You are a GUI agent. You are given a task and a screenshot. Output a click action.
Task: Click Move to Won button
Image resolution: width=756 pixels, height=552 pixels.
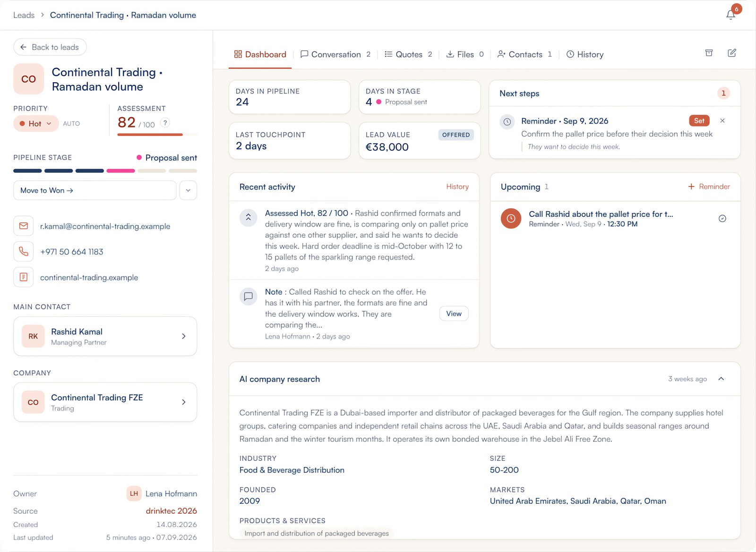(95, 190)
